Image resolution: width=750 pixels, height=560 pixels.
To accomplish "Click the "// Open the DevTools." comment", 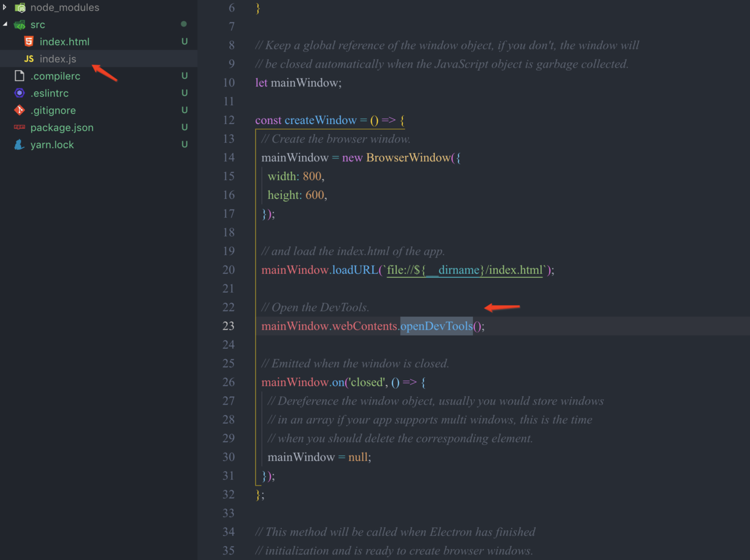I will 315,307.
